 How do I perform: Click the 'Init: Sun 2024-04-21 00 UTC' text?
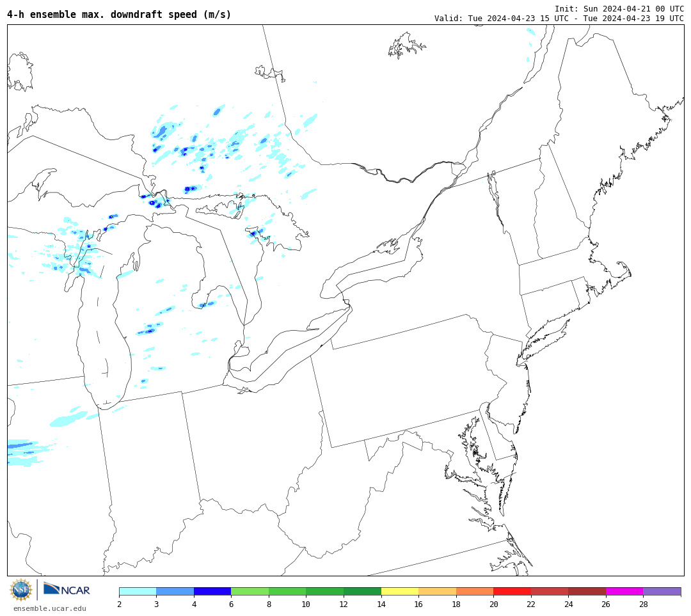[619, 9]
